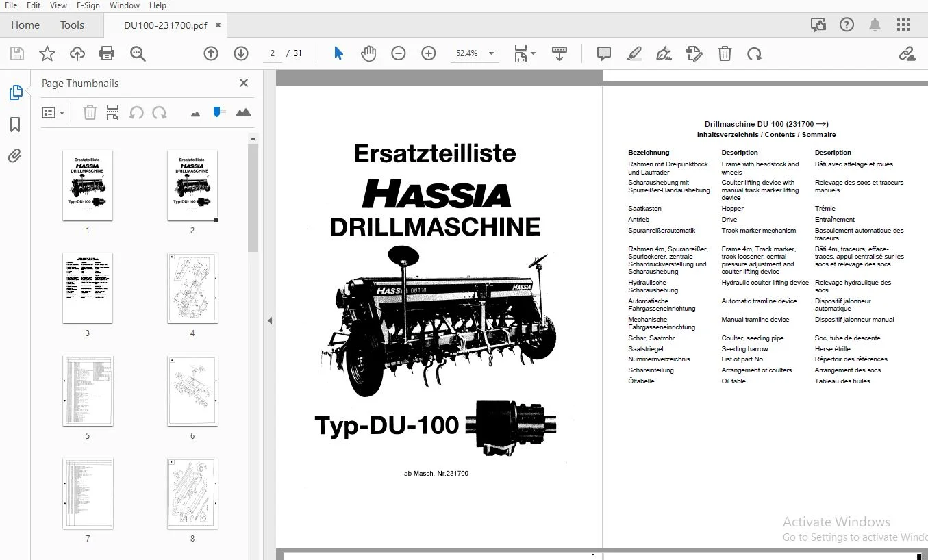Image resolution: width=928 pixels, height=560 pixels.
Task: Delete the page with the trash toolbar icon
Action: pyautogui.click(x=725, y=53)
